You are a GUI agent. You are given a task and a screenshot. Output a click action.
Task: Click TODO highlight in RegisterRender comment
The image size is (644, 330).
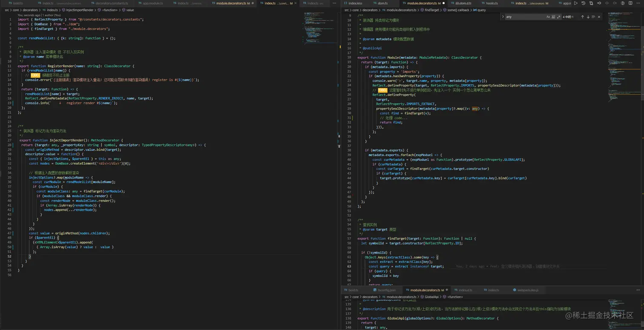pos(35,75)
